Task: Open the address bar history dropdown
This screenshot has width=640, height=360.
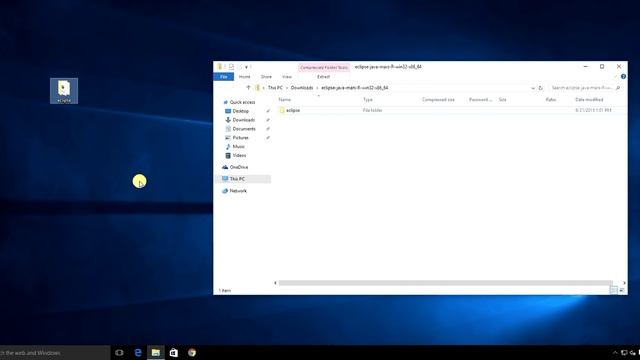Action: tap(533, 88)
